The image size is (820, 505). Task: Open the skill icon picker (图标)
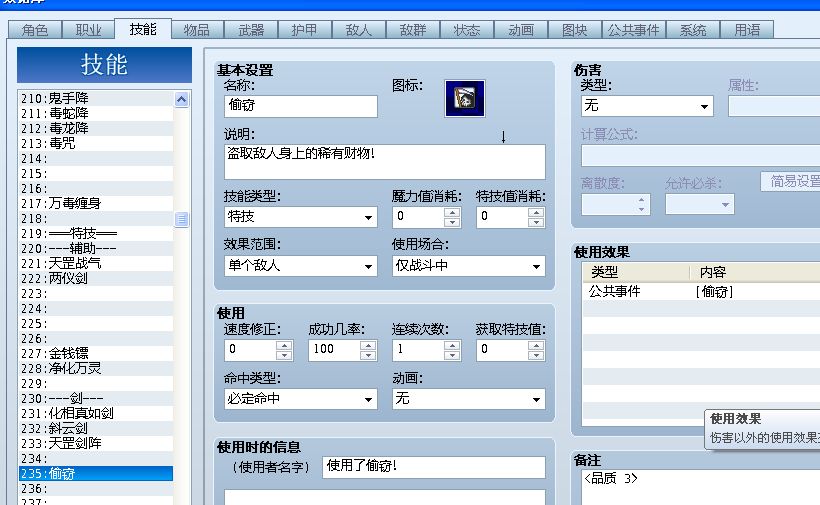[464, 98]
